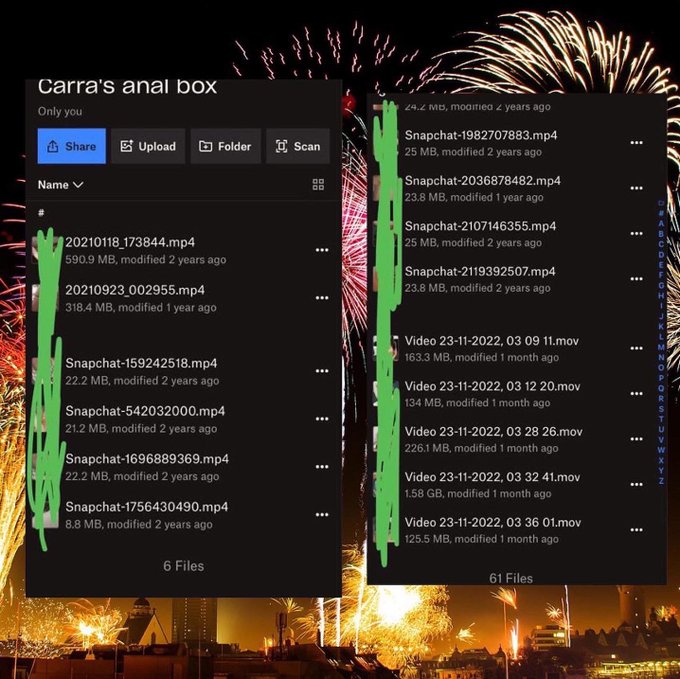Open more options for Snapchat-2107146355.mp4
The height and width of the screenshot is (679, 680).
(x=636, y=234)
